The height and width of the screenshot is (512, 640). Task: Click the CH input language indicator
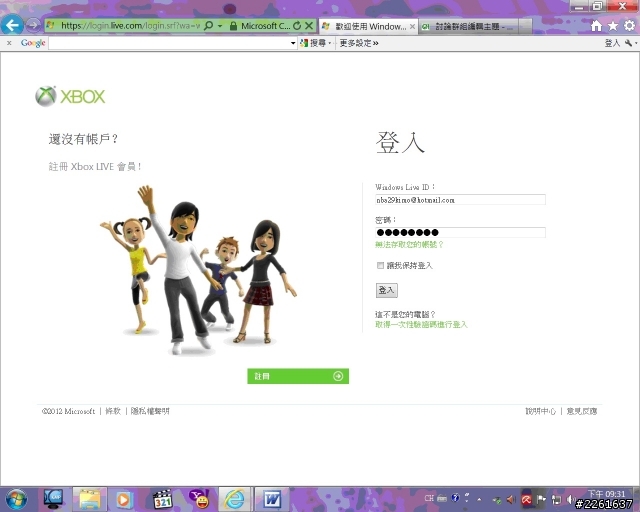(x=429, y=498)
